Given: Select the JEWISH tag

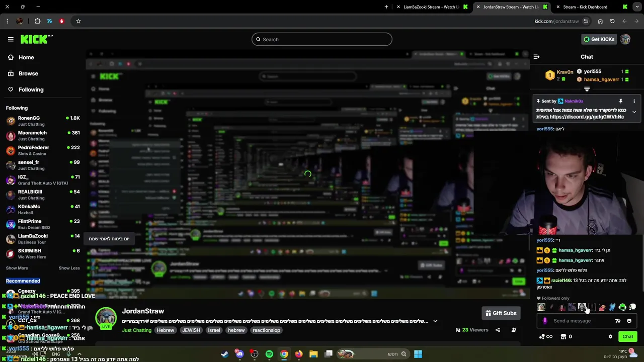Looking at the screenshot, I should [x=191, y=330].
